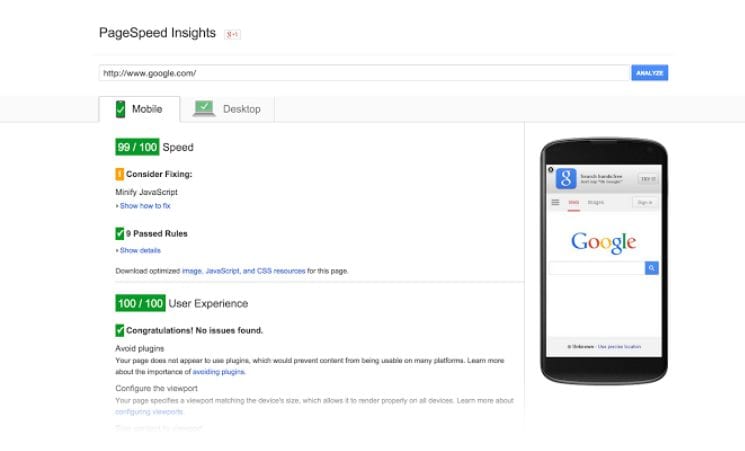
Task: Click the search box in phone preview
Action: [597, 268]
